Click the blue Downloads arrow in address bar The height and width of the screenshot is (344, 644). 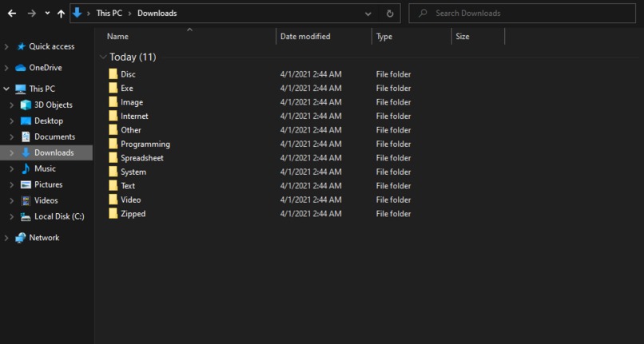click(x=77, y=13)
